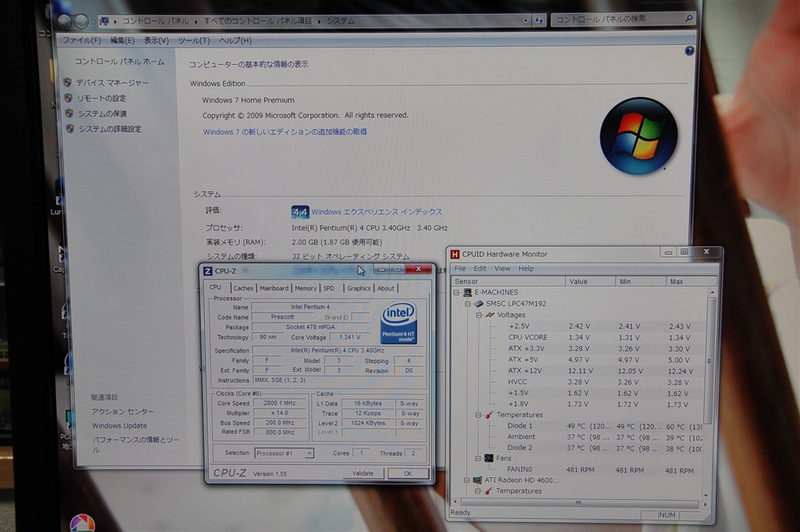Viewport: 800px width, 532px height.
Task: Click the fan icon next to Fans
Action: tap(488, 459)
